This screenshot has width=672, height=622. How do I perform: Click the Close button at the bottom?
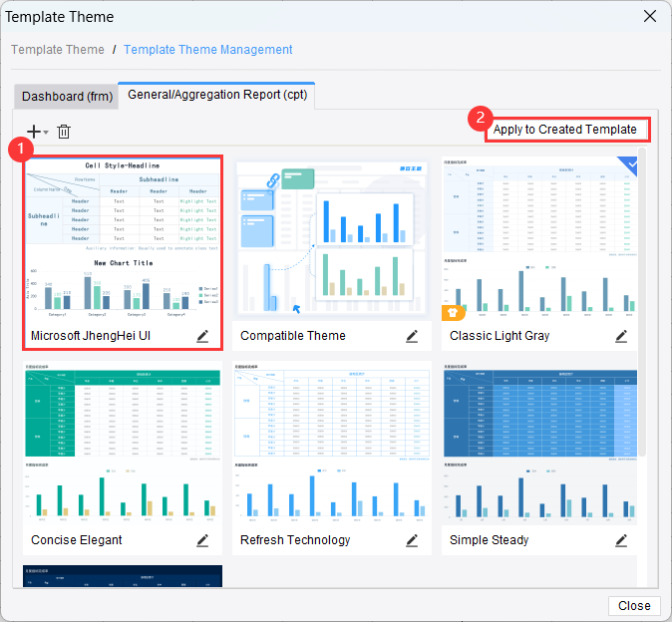coord(634,606)
